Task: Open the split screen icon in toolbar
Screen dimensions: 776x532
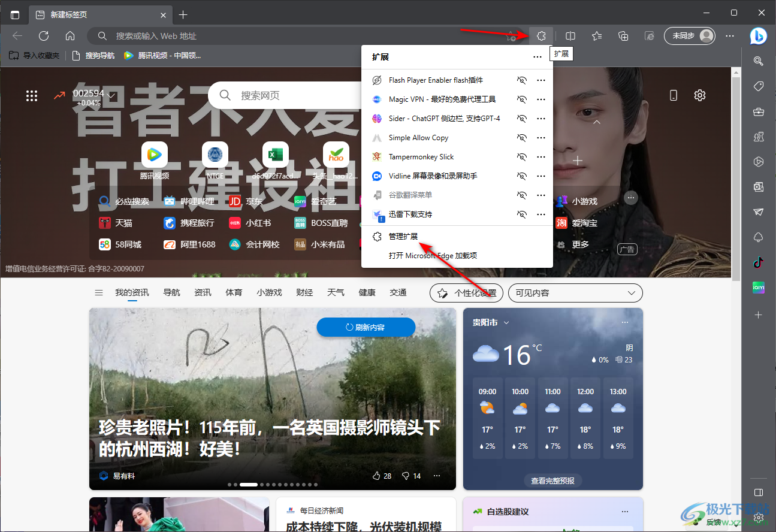Action: pyautogui.click(x=571, y=36)
